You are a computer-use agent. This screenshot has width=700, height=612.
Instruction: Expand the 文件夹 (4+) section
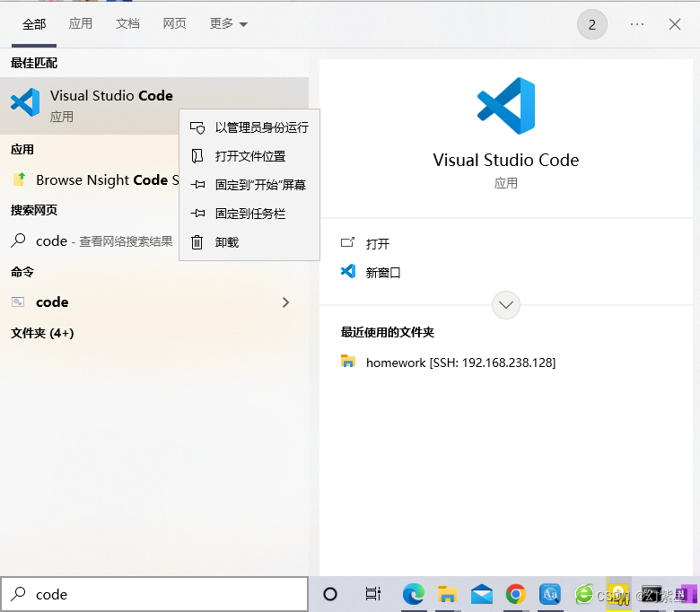pyautogui.click(x=42, y=333)
